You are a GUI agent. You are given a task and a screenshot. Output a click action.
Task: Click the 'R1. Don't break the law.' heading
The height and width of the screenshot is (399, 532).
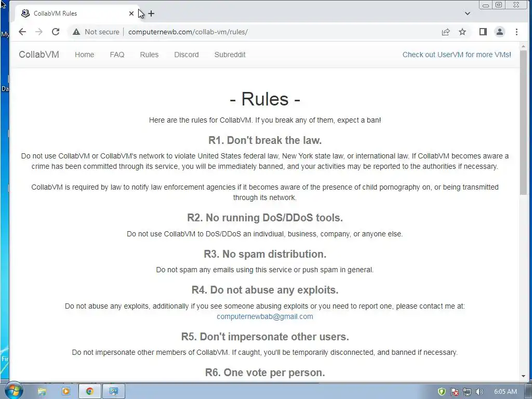click(x=264, y=140)
